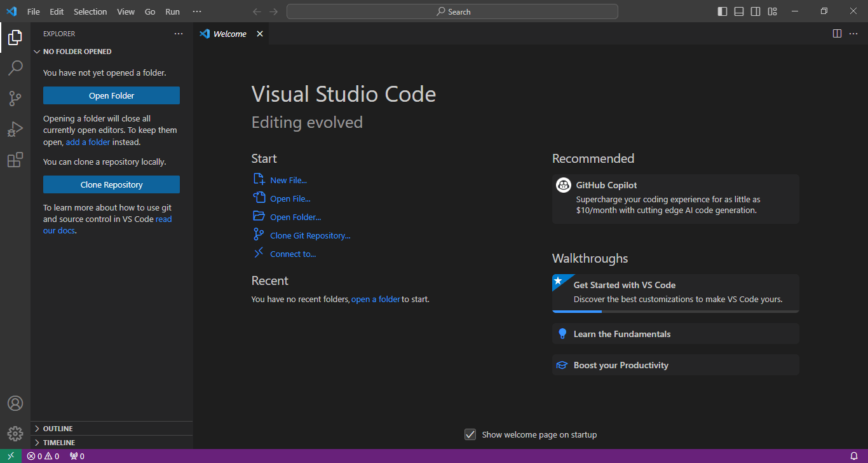868x463 pixels.
Task: Close the Welcome tab
Action: point(259,34)
